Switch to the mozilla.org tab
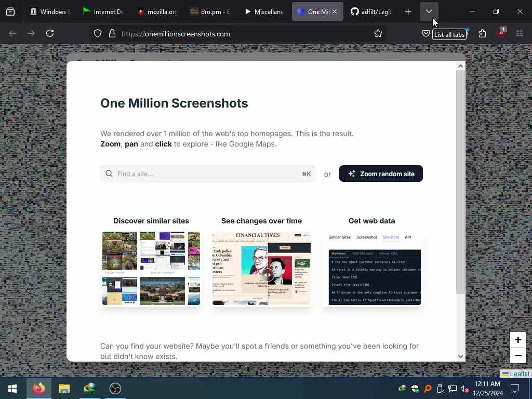Viewport: 532px width, 399px height. pyautogui.click(x=156, y=11)
